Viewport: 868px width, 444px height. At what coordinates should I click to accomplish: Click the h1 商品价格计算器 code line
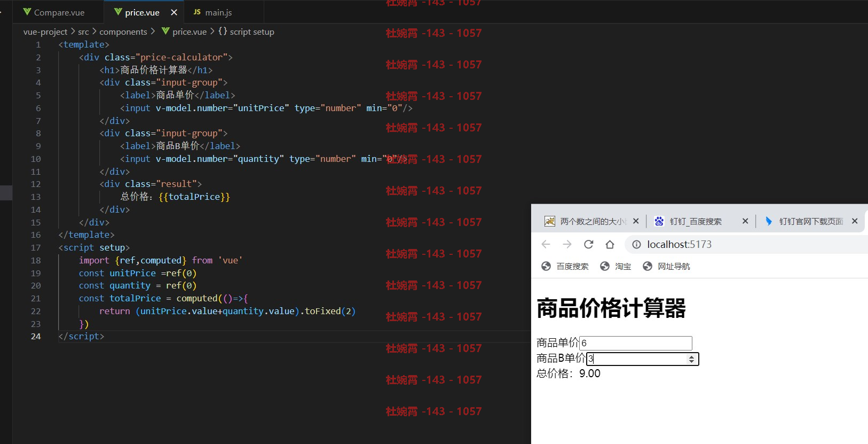tap(156, 70)
